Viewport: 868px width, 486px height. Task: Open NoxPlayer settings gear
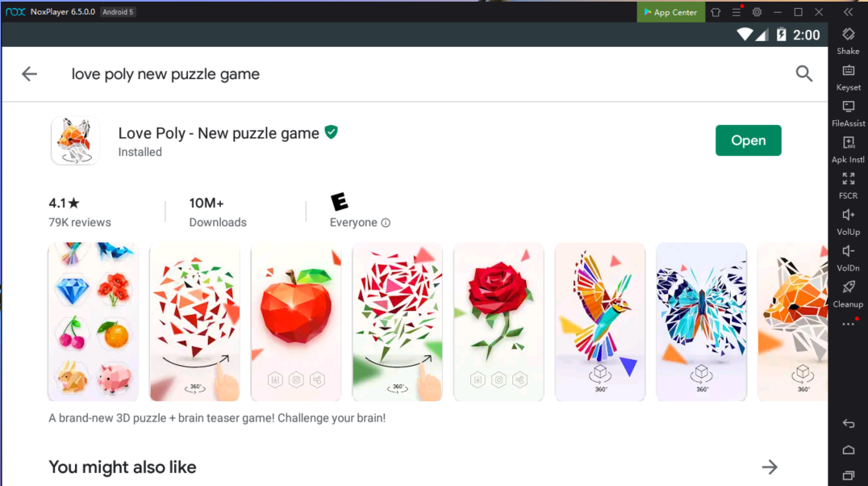click(757, 11)
